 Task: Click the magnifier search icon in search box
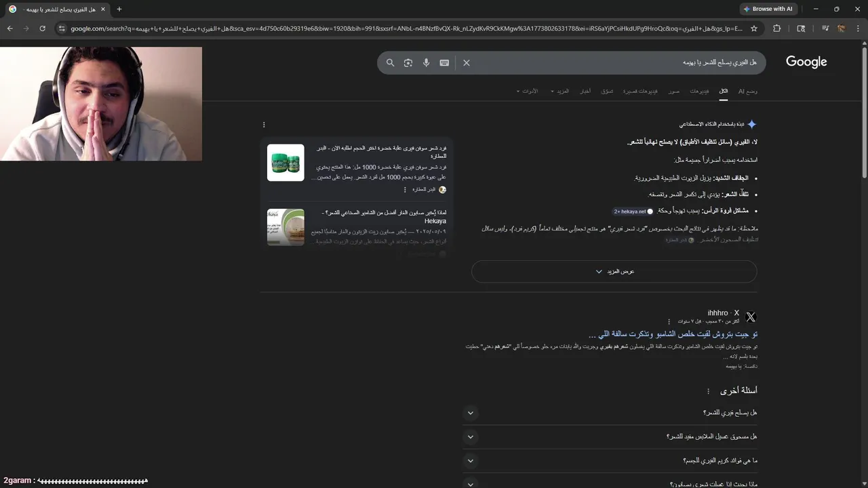point(391,62)
